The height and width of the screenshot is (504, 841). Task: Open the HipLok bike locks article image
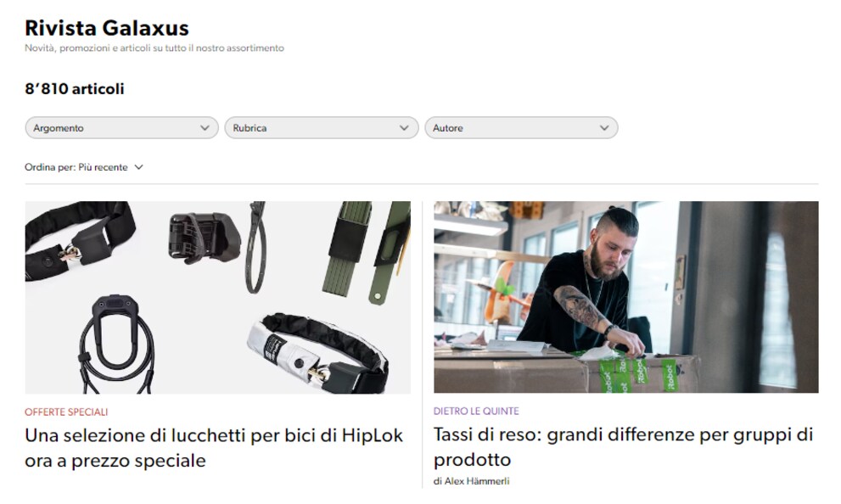(x=218, y=298)
